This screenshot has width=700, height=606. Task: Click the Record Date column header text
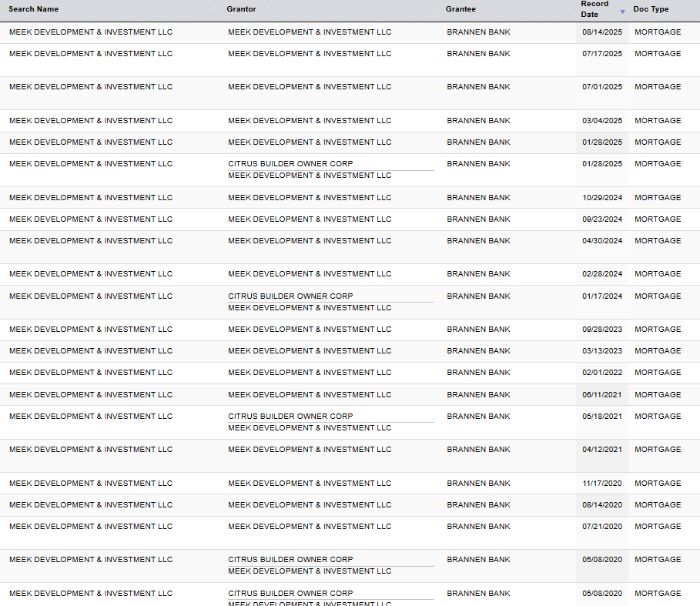(594, 9)
